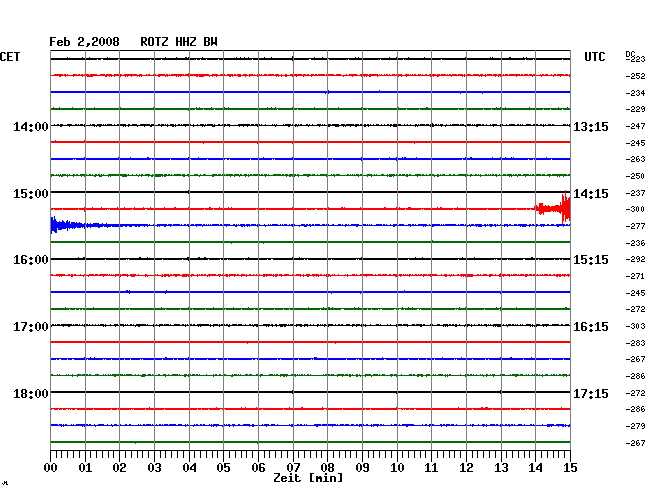Click the DC offset value '-234'

click(635, 93)
